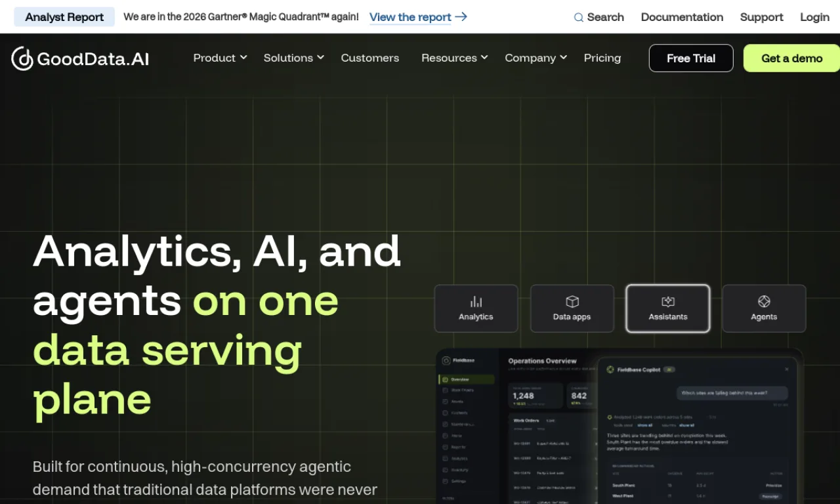This screenshot has width=840, height=504.
Task: Open the Company dropdown
Action: click(535, 58)
